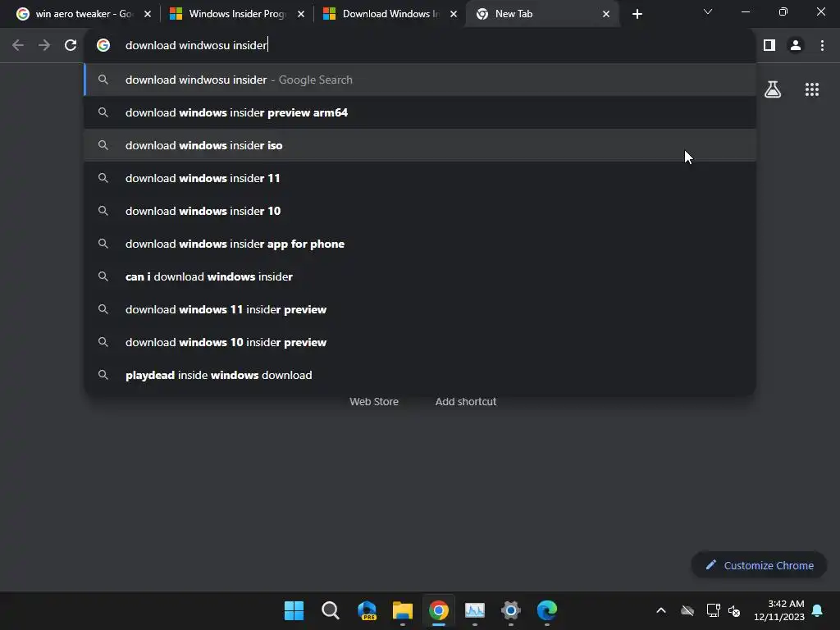Close the Download Windows Insider tab
Screen dimensions: 840x630
coord(454,14)
